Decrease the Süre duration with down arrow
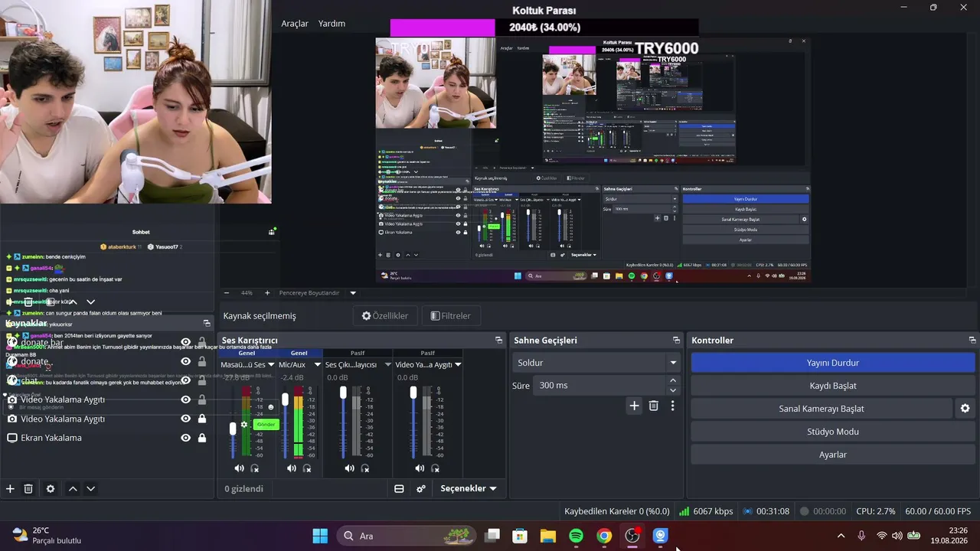 [673, 390]
